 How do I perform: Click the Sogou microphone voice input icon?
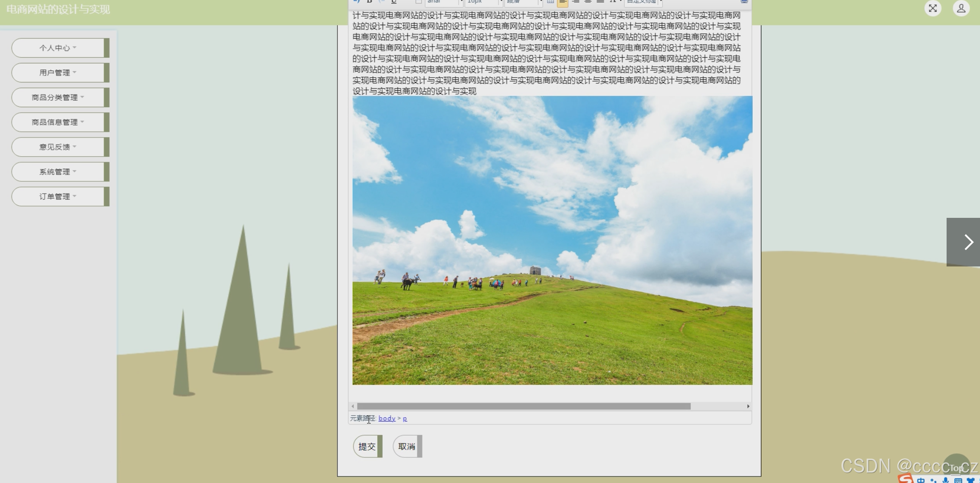[945, 480]
